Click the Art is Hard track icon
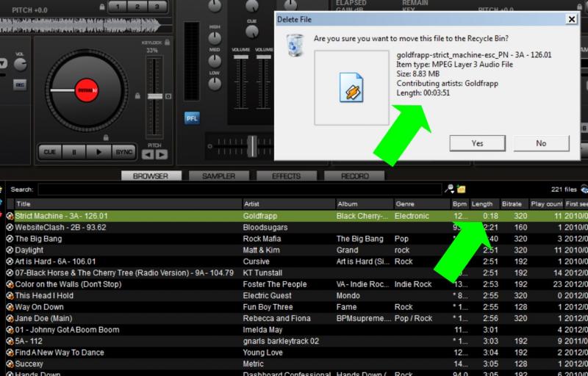The image size is (588, 376). click(x=10, y=261)
